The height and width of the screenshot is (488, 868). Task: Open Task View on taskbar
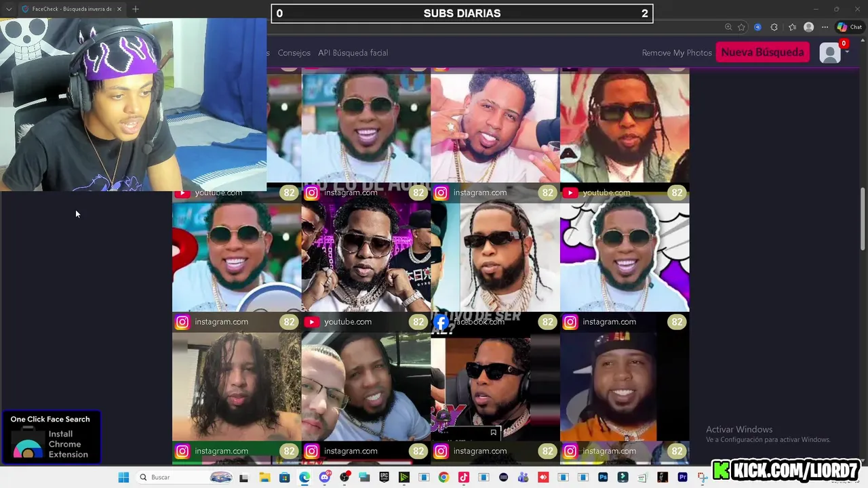coord(243,477)
